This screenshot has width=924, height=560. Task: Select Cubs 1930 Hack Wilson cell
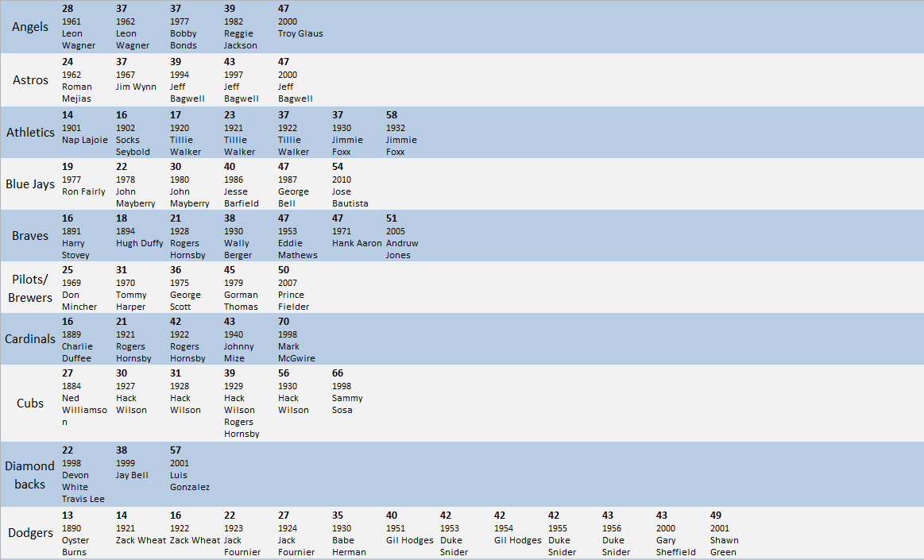(293, 392)
